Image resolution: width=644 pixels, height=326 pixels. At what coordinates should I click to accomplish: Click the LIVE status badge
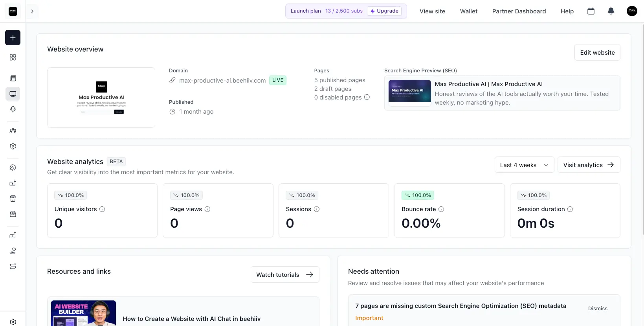[x=278, y=80]
